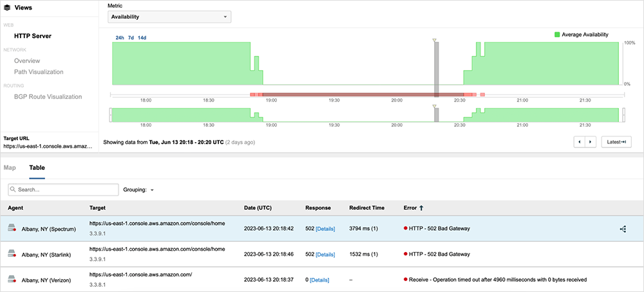Click the agent icon for Albany Verizon

pyautogui.click(x=12, y=280)
